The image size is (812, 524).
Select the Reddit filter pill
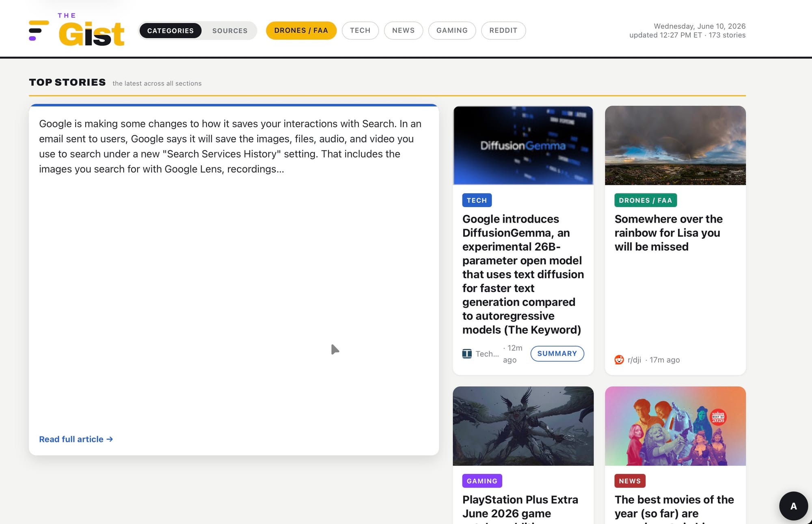(x=503, y=30)
